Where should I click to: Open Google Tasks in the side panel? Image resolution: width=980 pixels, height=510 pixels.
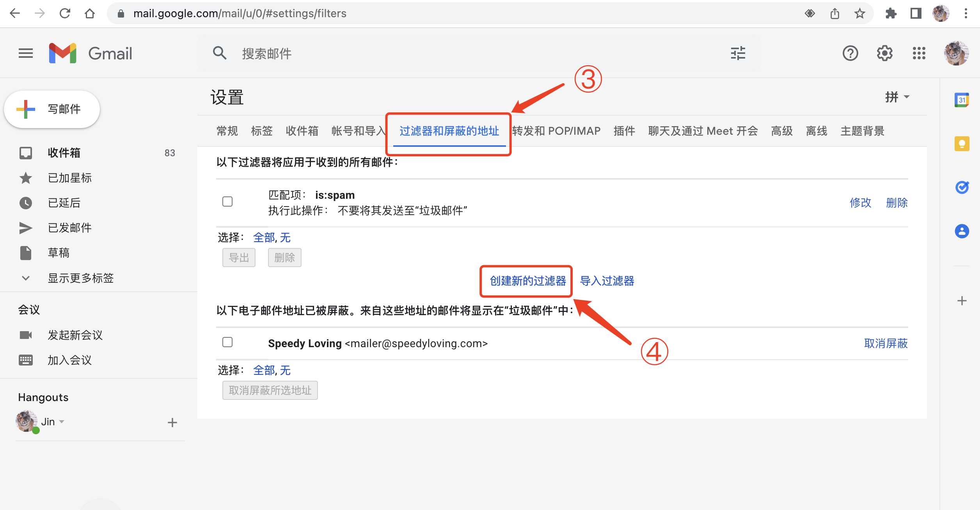pos(962,187)
